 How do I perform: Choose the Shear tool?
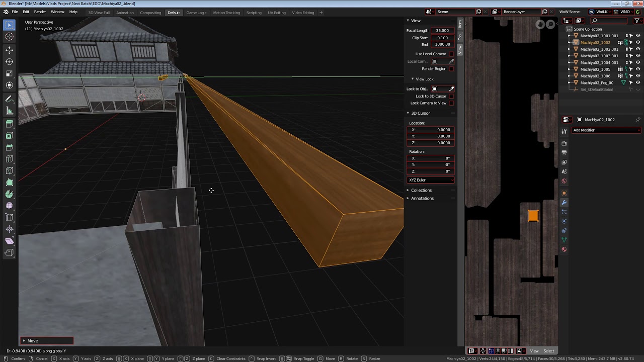pos(9,241)
